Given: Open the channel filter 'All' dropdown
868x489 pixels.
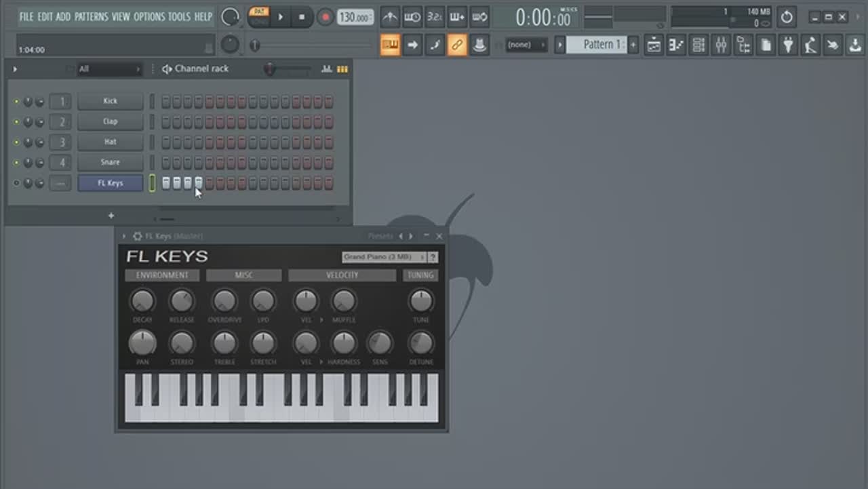Looking at the screenshot, I should (x=108, y=69).
